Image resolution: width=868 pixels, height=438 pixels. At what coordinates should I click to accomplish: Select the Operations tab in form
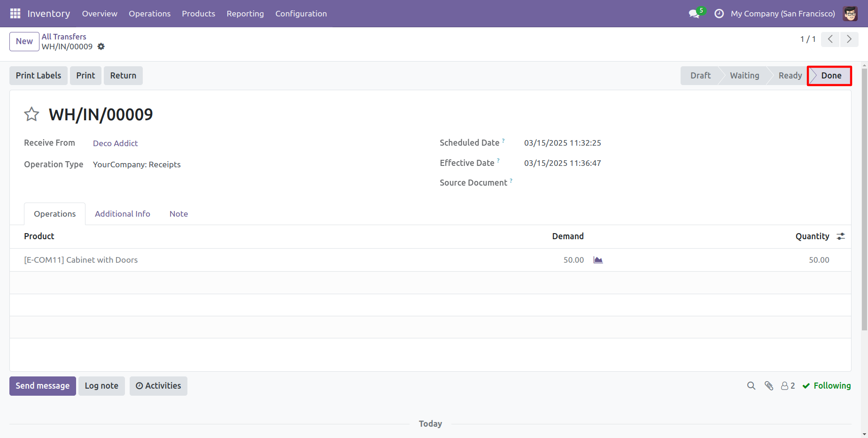55,214
